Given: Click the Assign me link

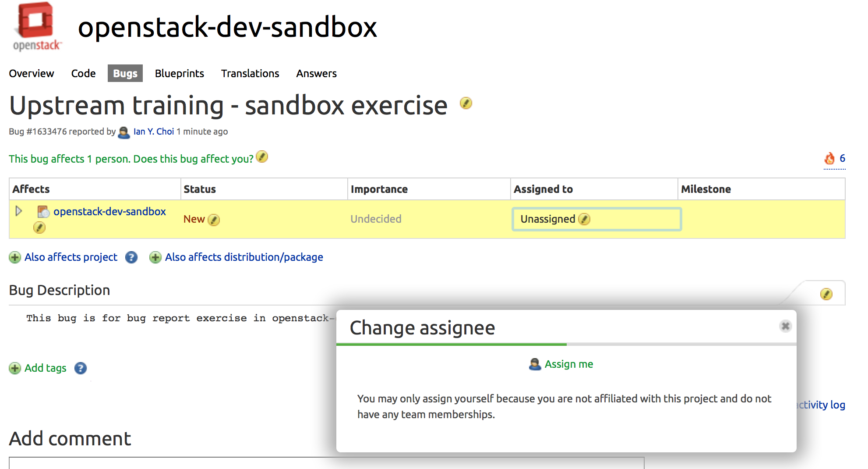Looking at the screenshot, I should click(x=568, y=364).
